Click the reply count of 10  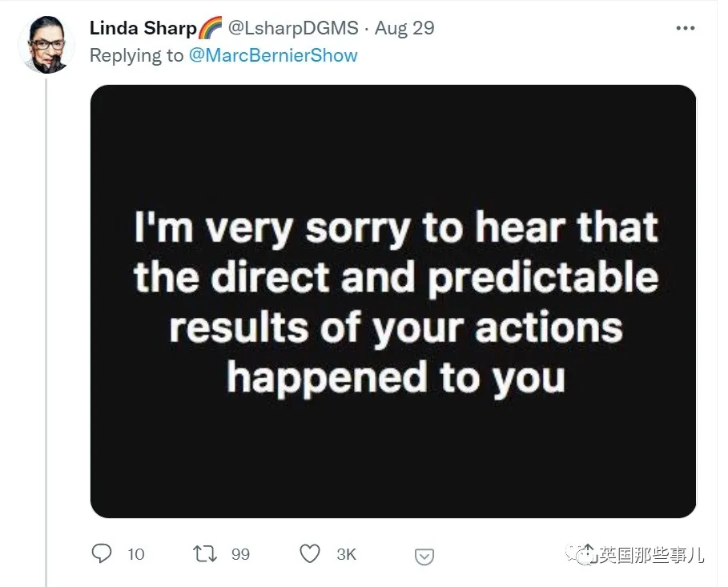[136, 554]
